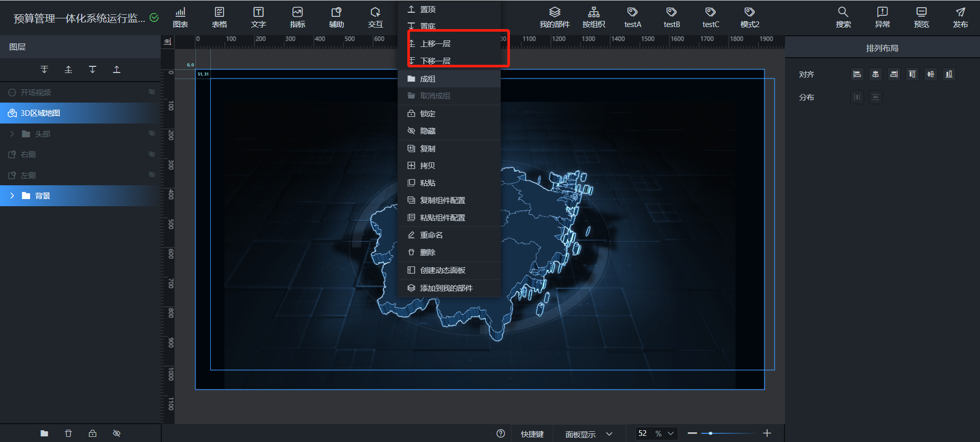
Task: Click the 指标 indicator toolbar icon
Action: [x=297, y=17]
